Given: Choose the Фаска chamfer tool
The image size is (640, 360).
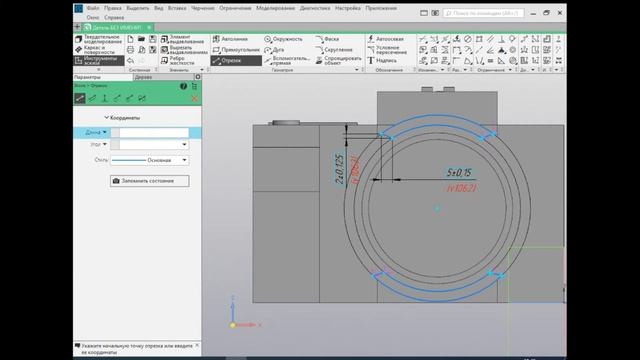Looking at the screenshot, I should [327, 39].
